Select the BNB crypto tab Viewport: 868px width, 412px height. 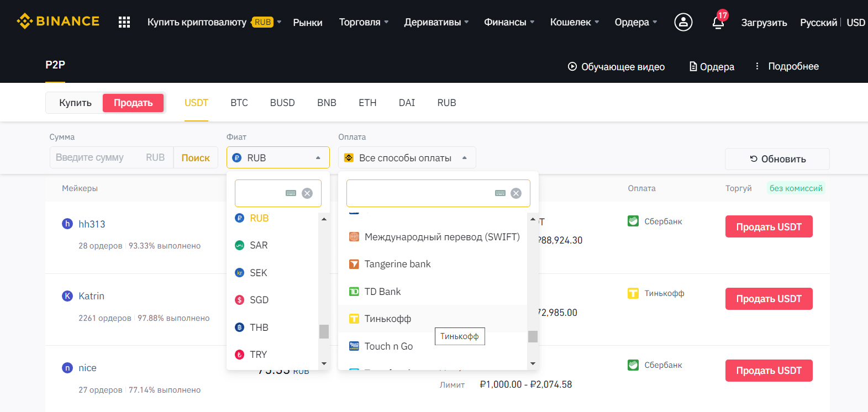[x=327, y=103]
